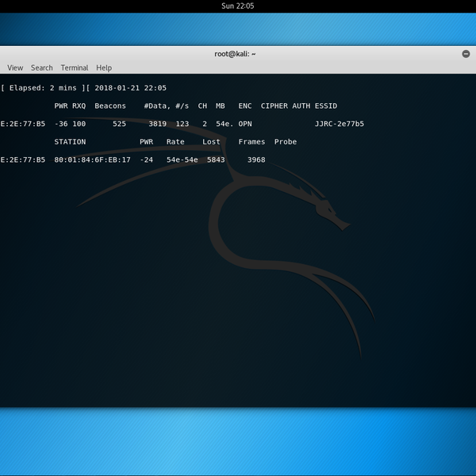Click the Frames column header
The height and width of the screenshot is (476, 476).
(251, 142)
